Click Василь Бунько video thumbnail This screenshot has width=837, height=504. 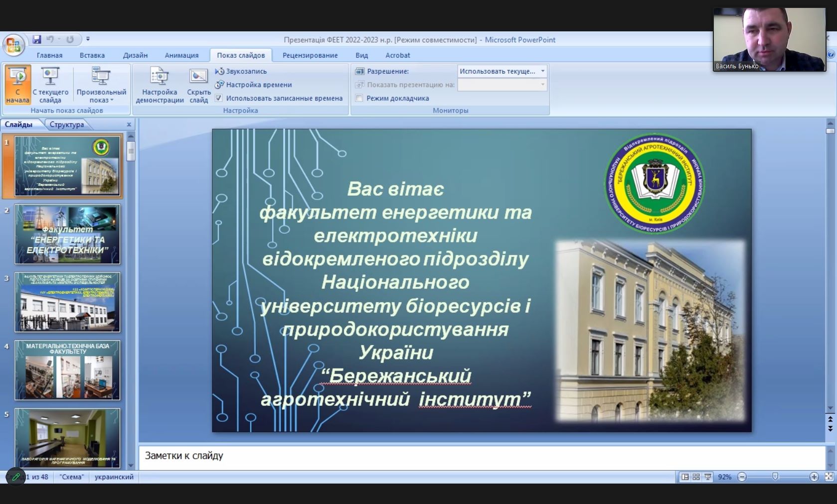(769, 39)
